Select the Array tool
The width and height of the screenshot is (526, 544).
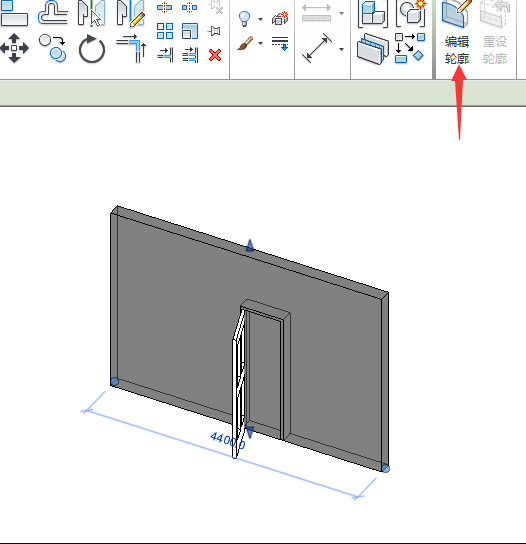pos(165,31)
